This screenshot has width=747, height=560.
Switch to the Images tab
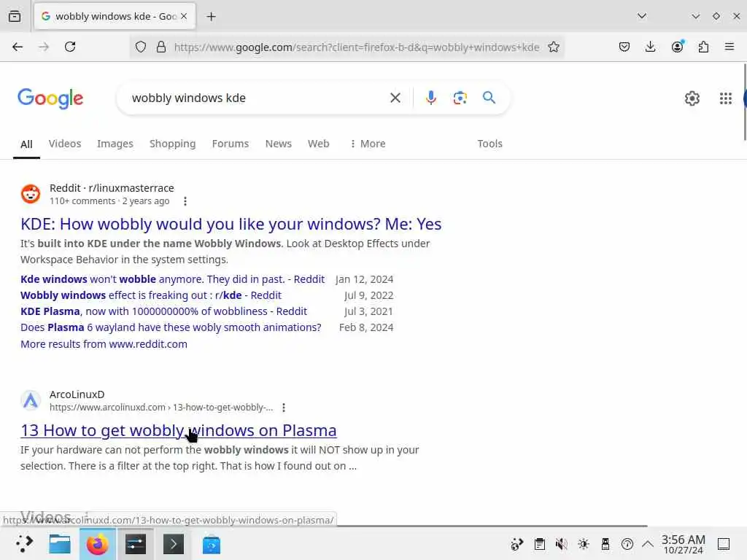coord(115,144)
